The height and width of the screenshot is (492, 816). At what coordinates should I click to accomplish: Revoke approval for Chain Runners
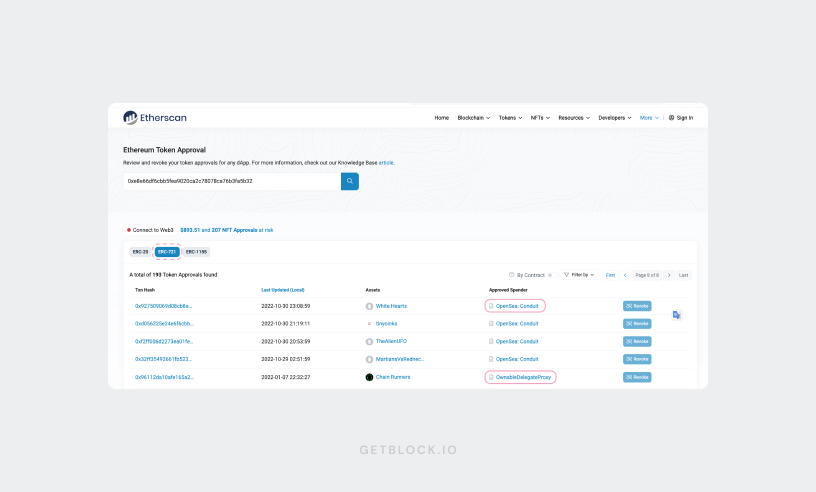click(637, 377)
